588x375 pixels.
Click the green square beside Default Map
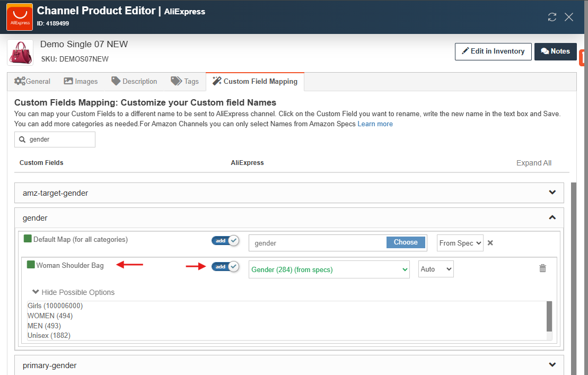click(x=28, y=239)
